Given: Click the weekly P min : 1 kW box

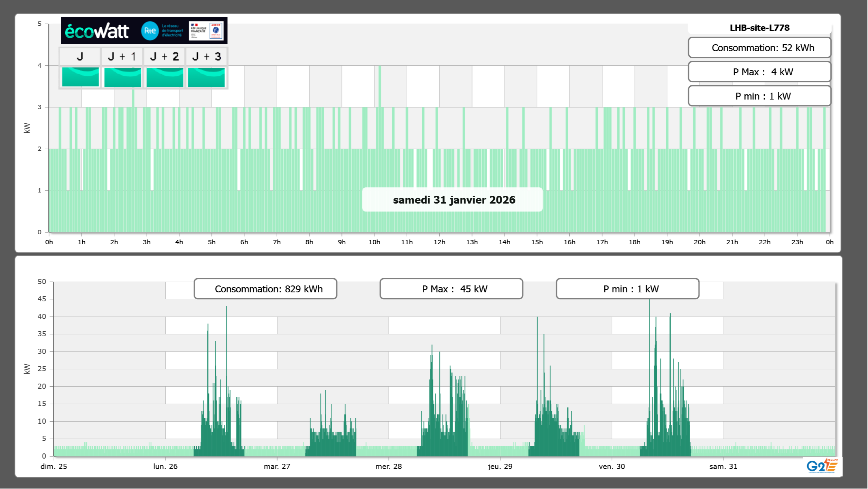Looking at the screenshot, I should click(x=627, y=289).
